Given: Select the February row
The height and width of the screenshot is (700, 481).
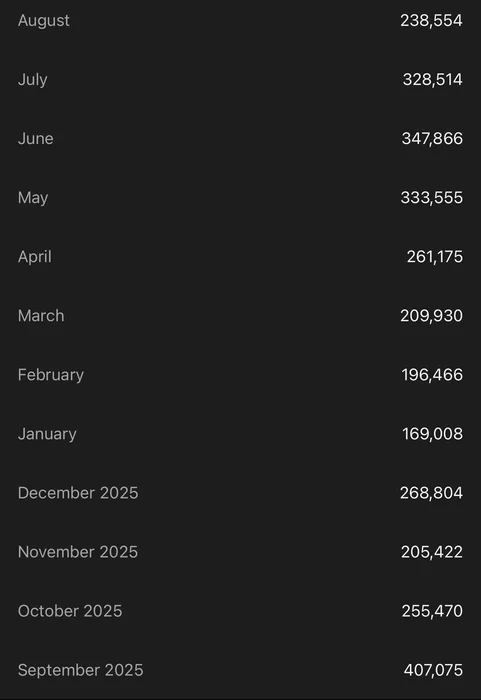Looking at the screenshot, I should pyautogui.click(x=240, y=375).
